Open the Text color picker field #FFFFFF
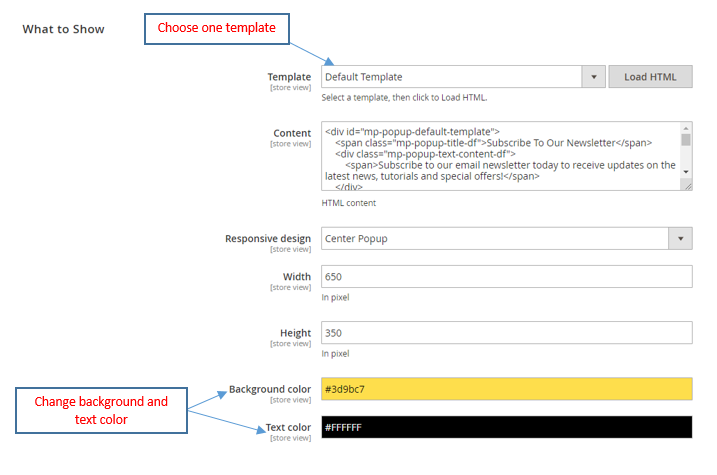The height and width of the screenshot is (475, 717). pyautogui.click(x=507, y=427)
